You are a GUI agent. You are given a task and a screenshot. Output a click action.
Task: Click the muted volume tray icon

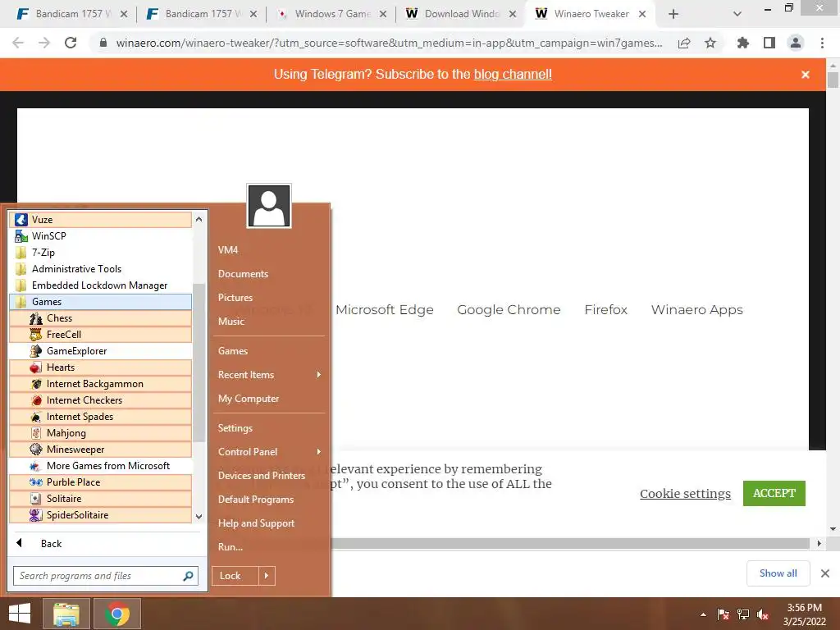(763, 614)
